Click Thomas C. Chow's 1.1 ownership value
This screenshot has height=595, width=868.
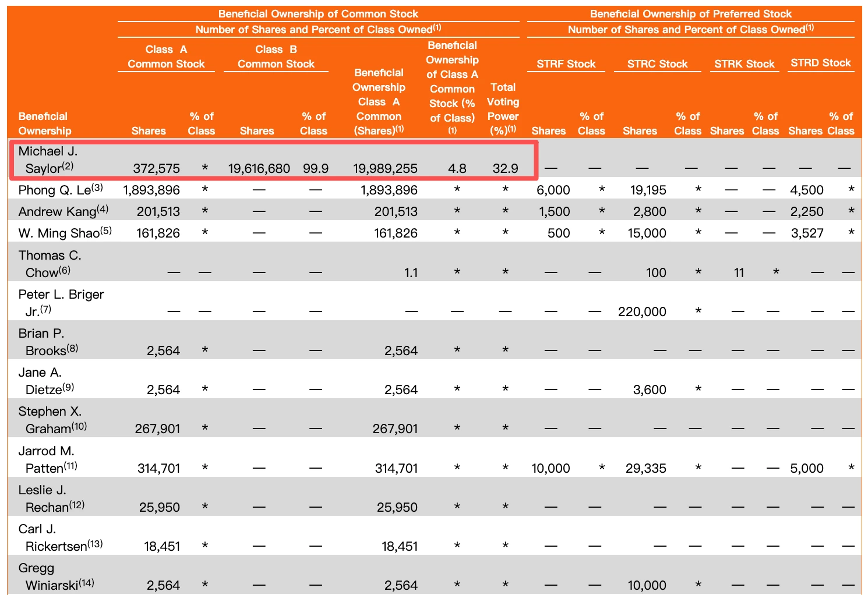tap(411, 272)
